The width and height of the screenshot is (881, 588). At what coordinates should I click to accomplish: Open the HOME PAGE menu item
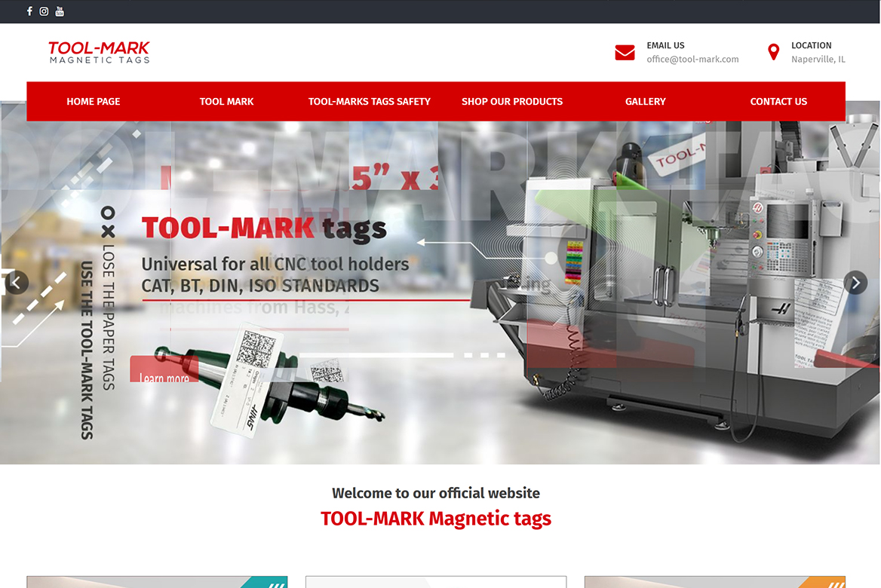click(x=94, y=102)
